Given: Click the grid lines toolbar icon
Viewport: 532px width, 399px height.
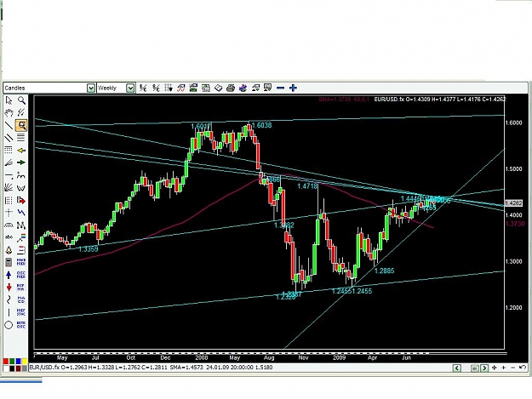Looking at the screenshot, I should pos(169,88).
